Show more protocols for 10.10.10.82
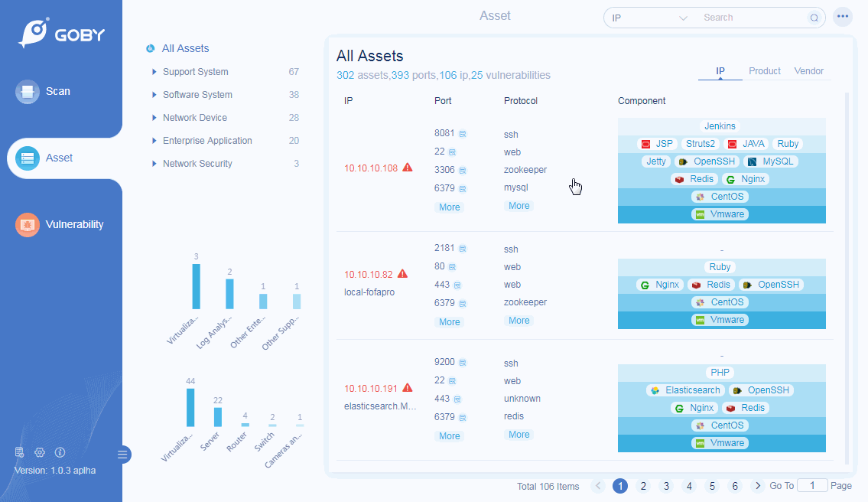 (519, 321)
